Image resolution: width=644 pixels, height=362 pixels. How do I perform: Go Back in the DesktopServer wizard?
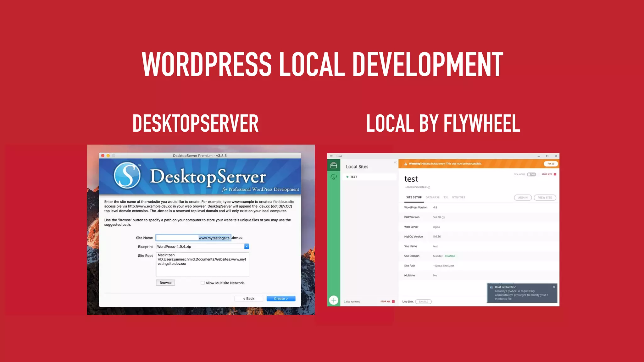(249, 299)
